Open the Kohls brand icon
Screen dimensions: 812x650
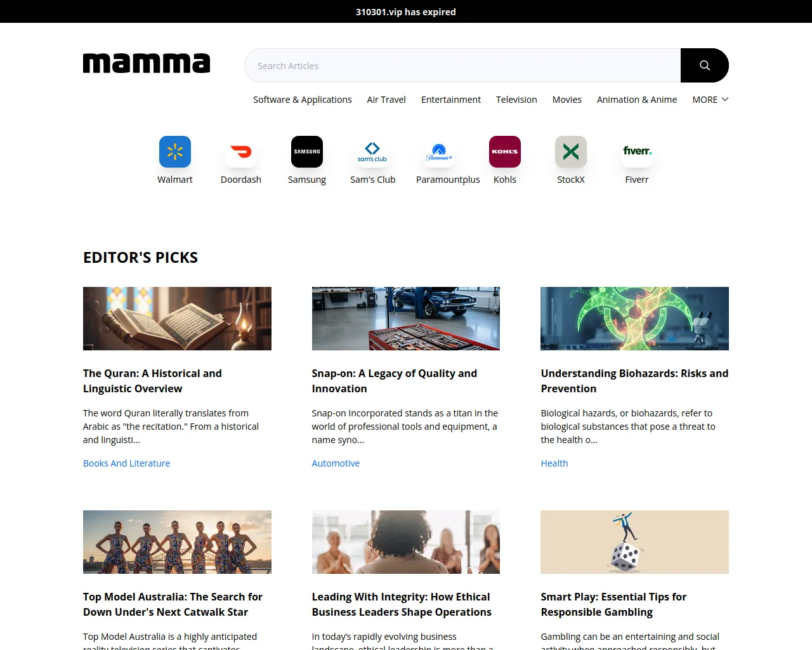tap(505, 152)
